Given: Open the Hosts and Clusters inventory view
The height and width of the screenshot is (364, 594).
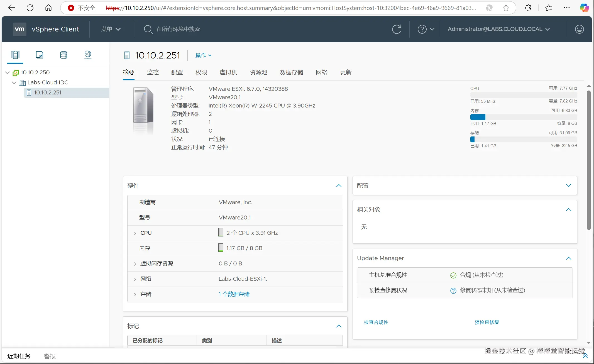Looking at the screenshot, I should pyautogui.click(x=15, y=55).
